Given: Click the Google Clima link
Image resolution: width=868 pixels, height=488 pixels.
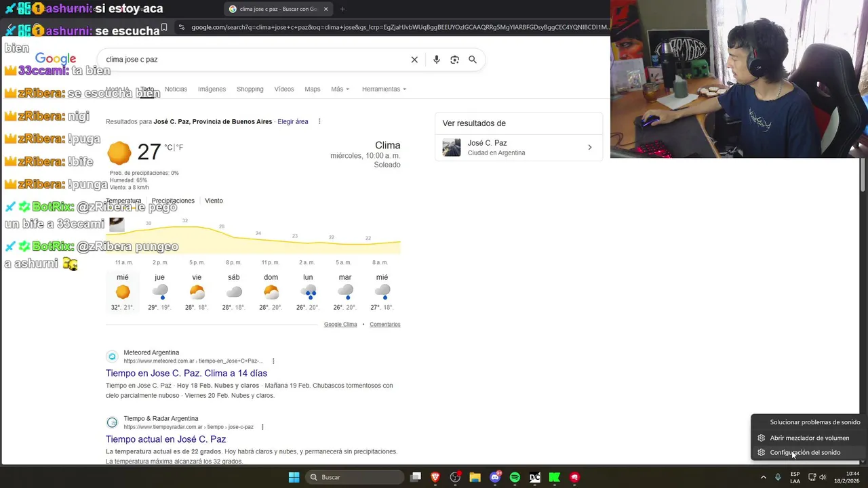Looking at the screenshot, I should (x=340, y=325).
